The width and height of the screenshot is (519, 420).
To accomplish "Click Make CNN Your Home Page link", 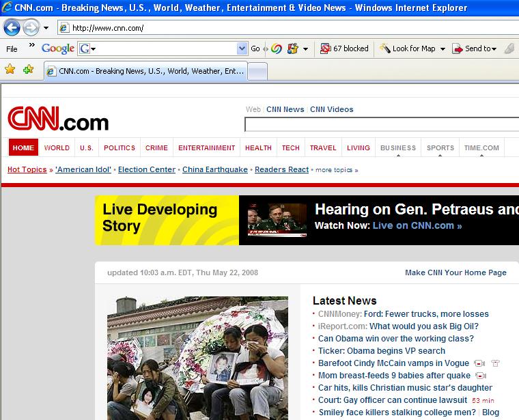I will coord(455,272).
